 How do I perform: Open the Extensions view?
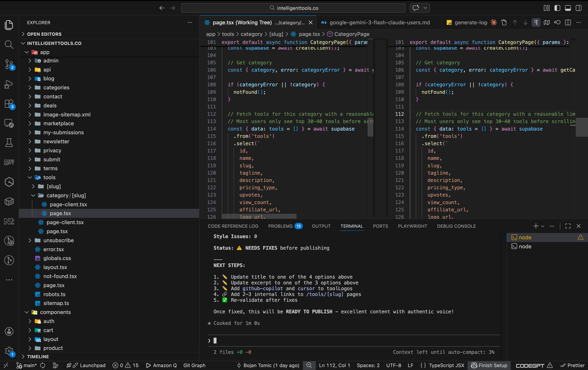[9, 104]
